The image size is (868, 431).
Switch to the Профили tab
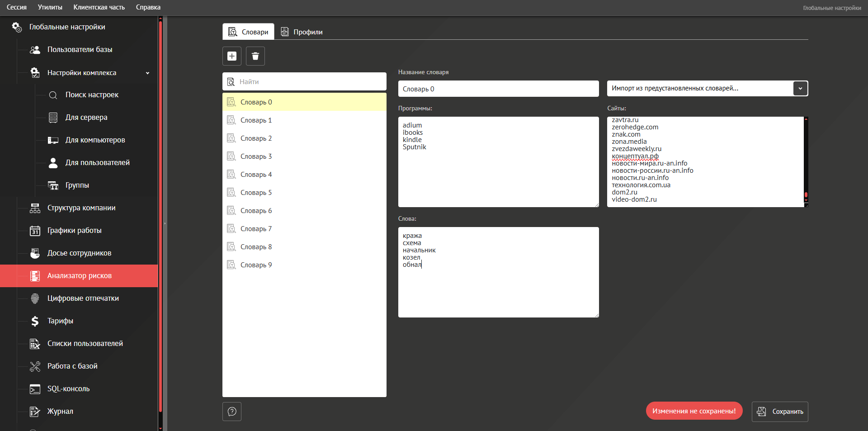pos(302,32)
